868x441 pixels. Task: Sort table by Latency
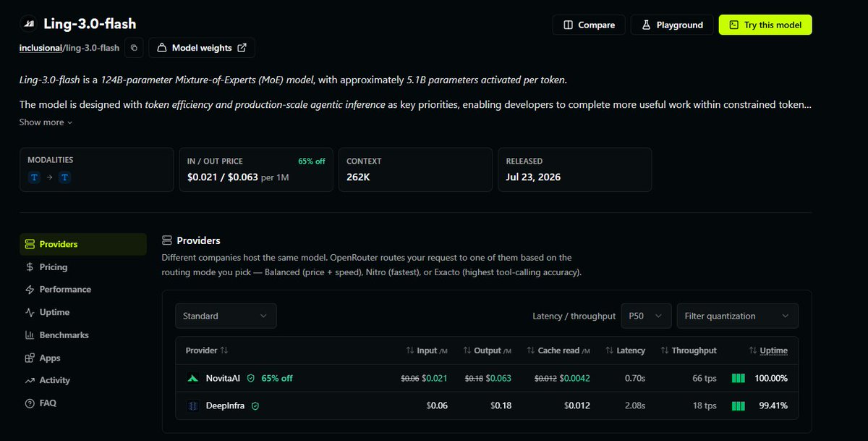[x=625, y=350]
